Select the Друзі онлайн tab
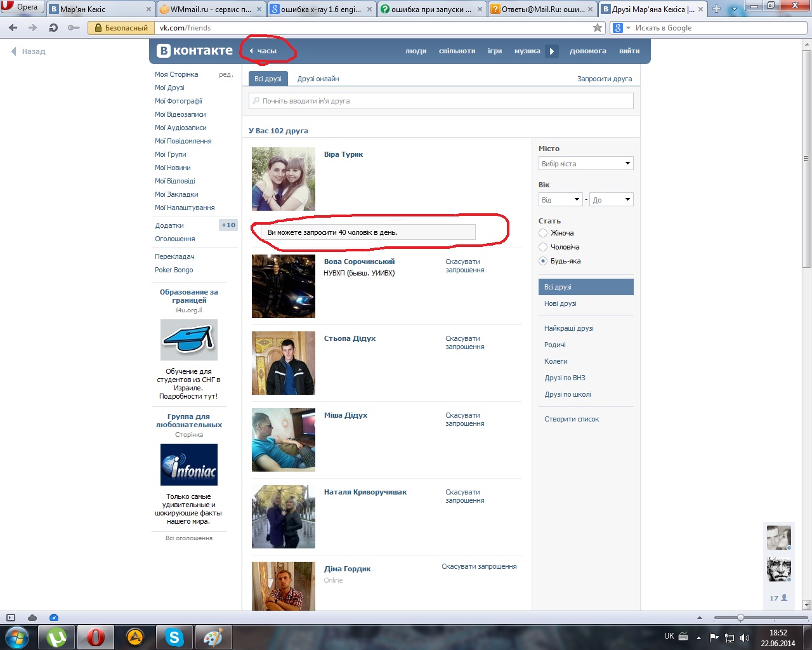812x650 pixels. pyautogui.click(x=318, y=79)
